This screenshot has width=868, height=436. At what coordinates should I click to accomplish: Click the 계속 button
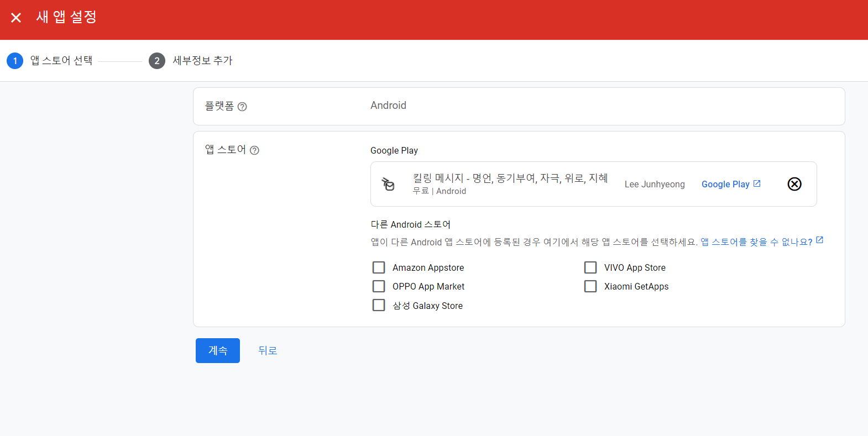[218, 350]
